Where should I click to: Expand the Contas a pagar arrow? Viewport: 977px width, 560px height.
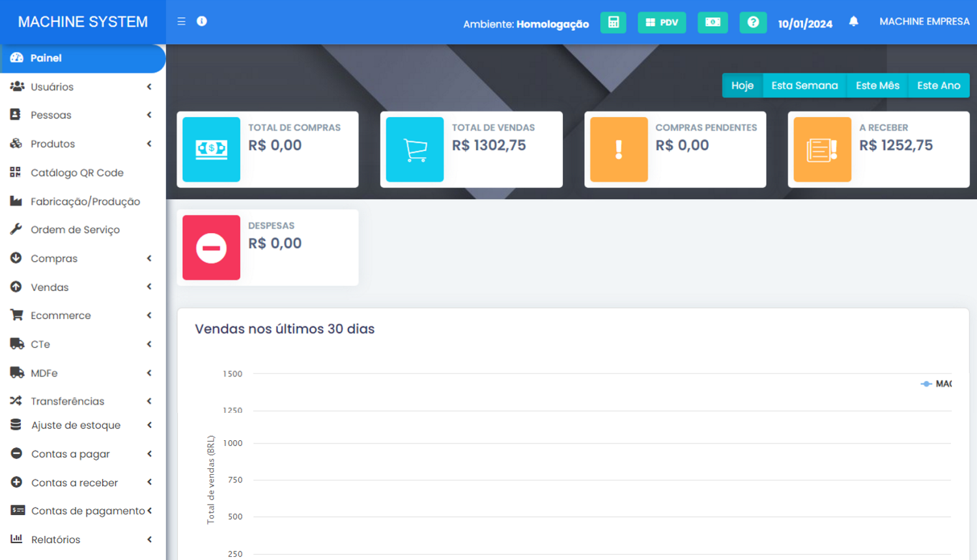[x=149, y=454]
